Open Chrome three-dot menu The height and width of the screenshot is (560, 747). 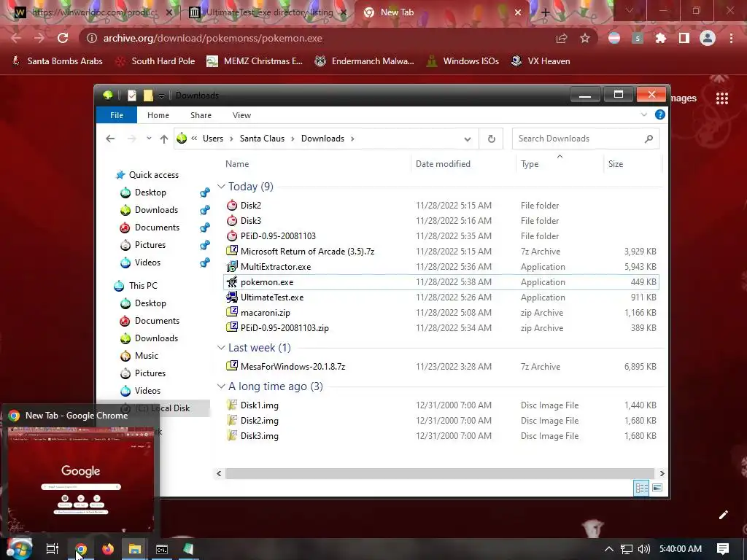[x=731, y=38]
